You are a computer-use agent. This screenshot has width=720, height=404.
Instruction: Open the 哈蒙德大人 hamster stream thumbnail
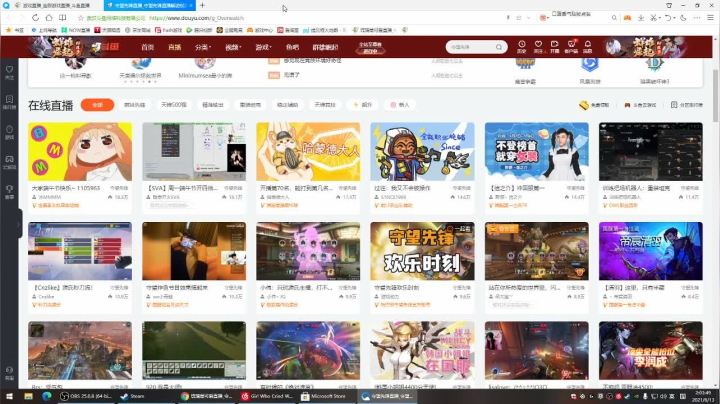308,152
